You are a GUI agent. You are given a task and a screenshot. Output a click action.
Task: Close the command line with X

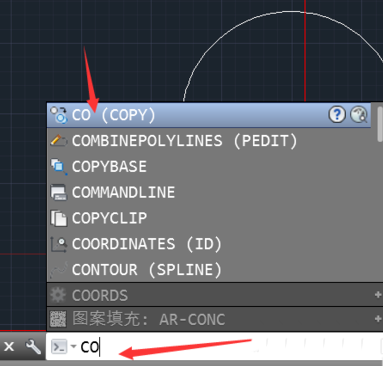(x=9, y=347)
